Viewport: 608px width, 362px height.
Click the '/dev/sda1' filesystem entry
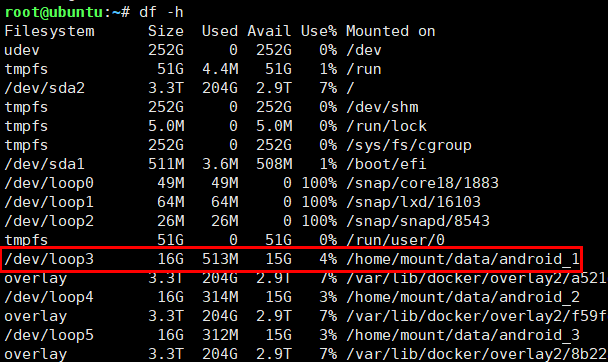(x=45, y=164)
